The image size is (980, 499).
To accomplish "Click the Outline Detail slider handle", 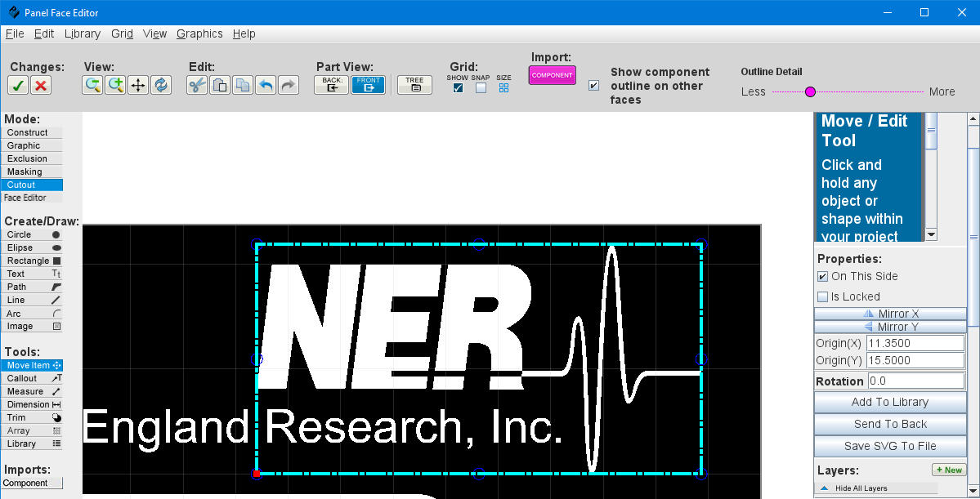I will (810, 91).
